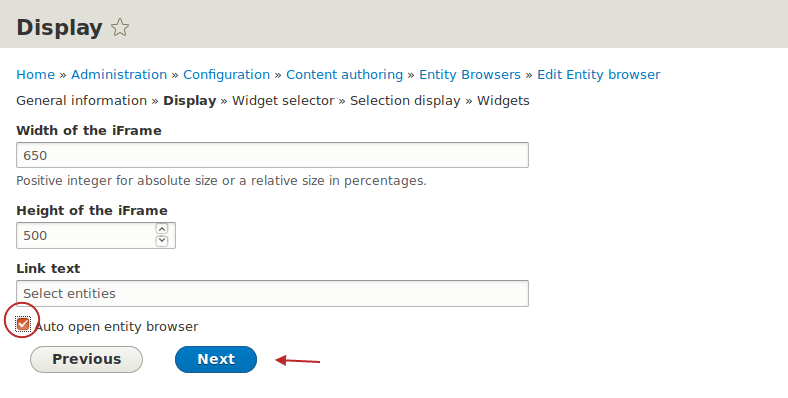
Task: Go to the Administration breadcrumb link
Action: 119,75
